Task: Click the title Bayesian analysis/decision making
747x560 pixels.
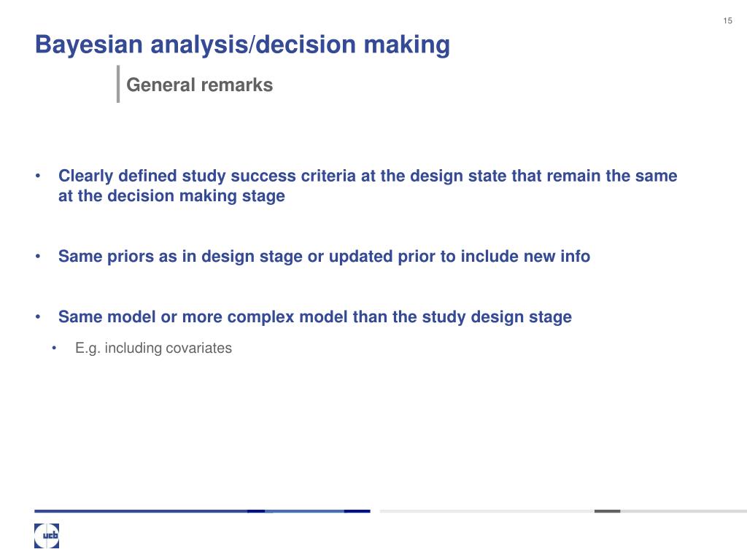Action: 242,45
